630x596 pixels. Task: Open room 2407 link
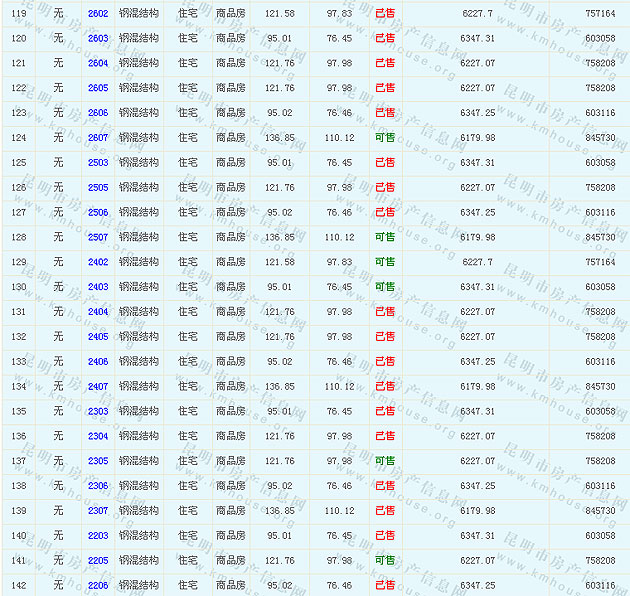click(98, 386)
